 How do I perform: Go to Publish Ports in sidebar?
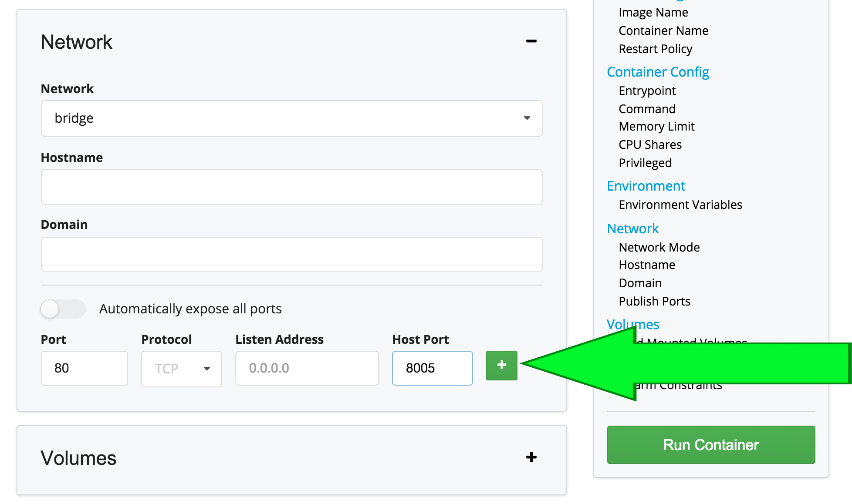tap(654, 301)
